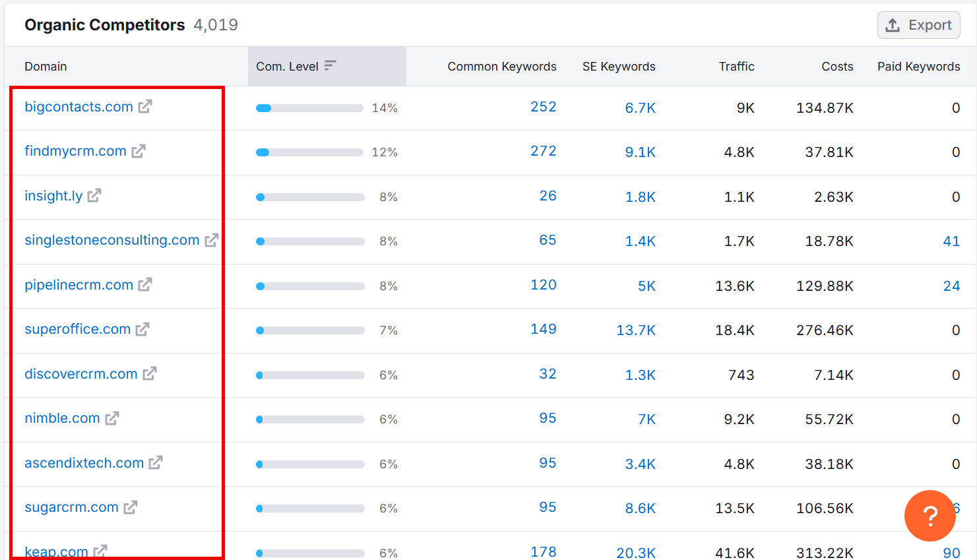Open the insight.ly domain link
This screenshot has height=560, width=977.
53,196
